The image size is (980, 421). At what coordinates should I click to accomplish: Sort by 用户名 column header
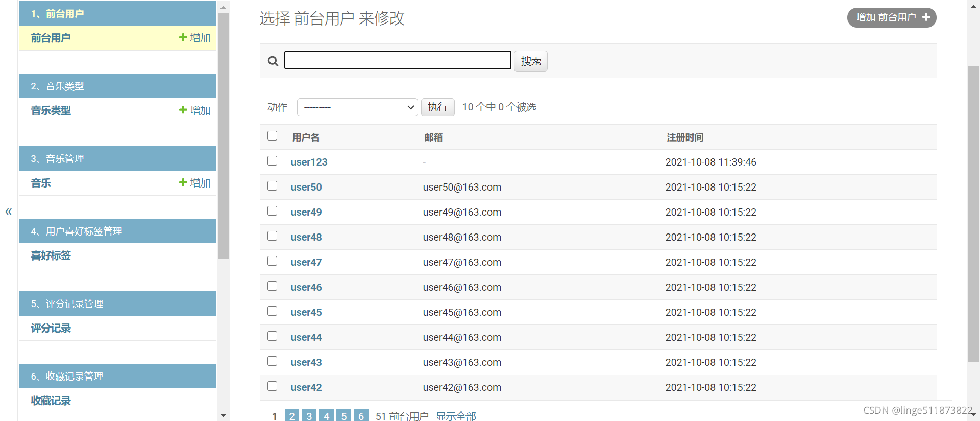coord(306,137)
